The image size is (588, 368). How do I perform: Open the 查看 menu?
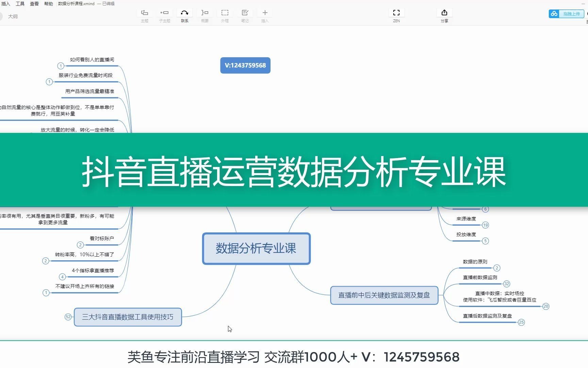point(34,4)
